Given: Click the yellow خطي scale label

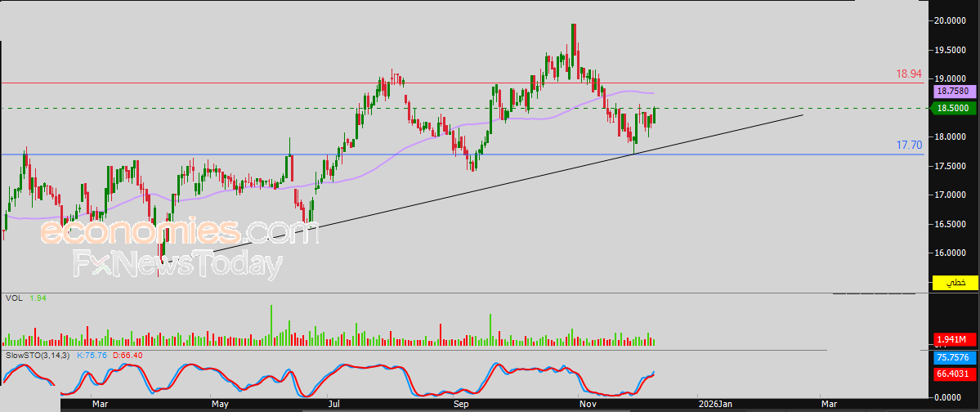Looking at the screenshot, I should (x=955, y=282).
